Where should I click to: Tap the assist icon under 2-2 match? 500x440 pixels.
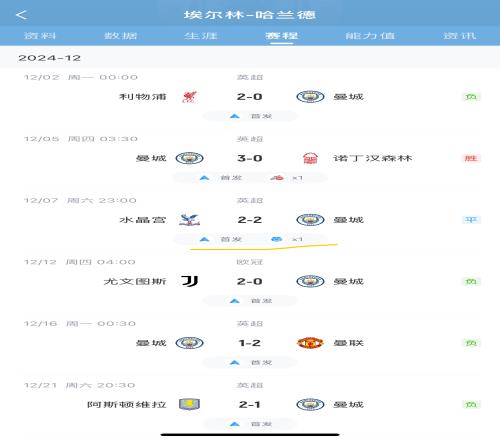click(x=277, y=239)
